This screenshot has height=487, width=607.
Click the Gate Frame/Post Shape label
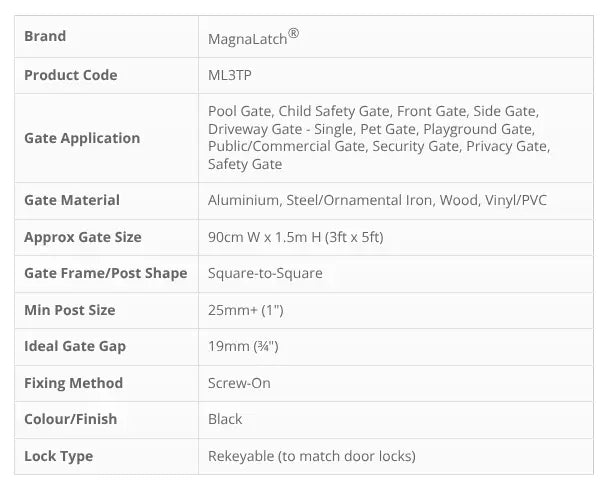click(x=106, y=273)
